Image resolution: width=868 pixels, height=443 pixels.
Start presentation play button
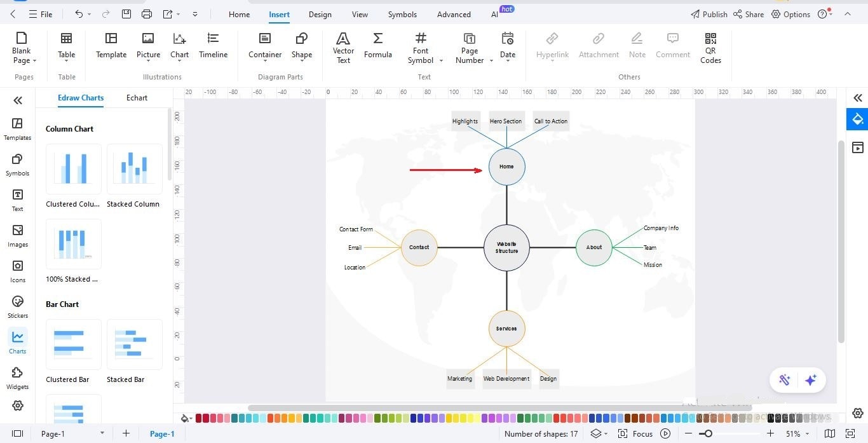pos(665,433)
